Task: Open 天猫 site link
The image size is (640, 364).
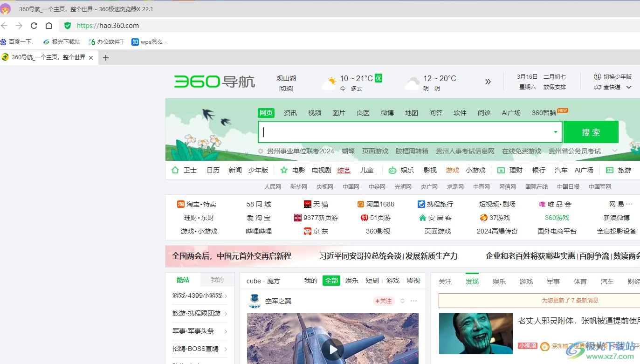Action: [x=316, y=204]
